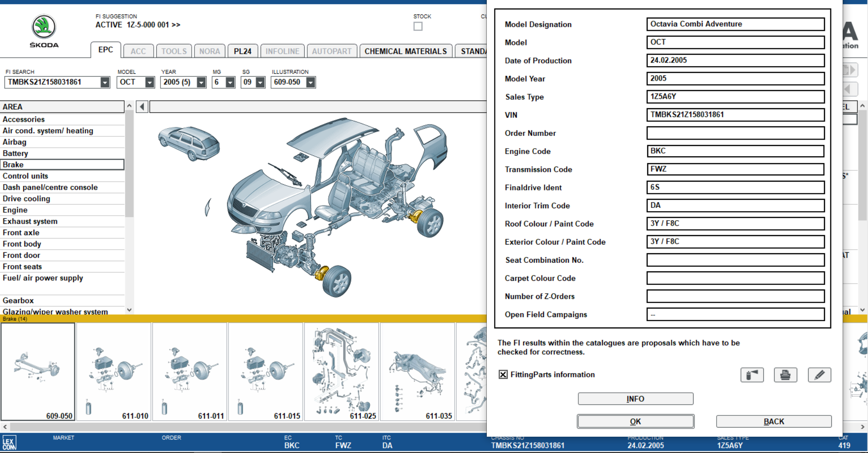This screenshot has height=453, width=868.
Task: Switch to the PL24 tab
Action: click(242, 51)
